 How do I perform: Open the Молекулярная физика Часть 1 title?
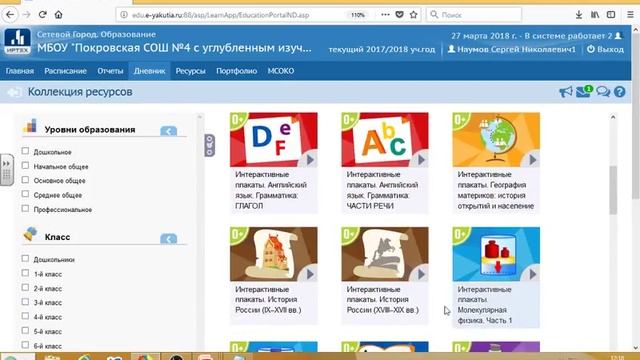(485, 305)
